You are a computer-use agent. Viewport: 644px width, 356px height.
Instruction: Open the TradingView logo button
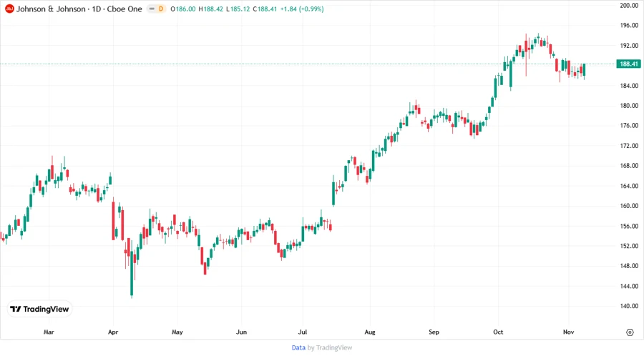pos(39,309)
